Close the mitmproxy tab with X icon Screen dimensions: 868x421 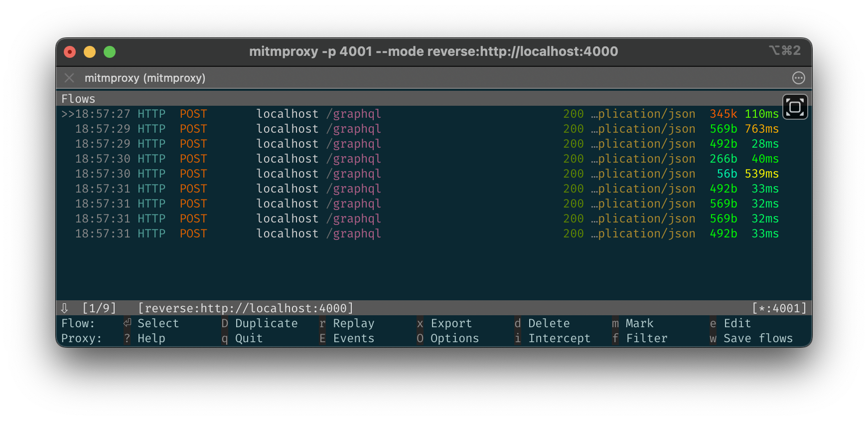69,78
